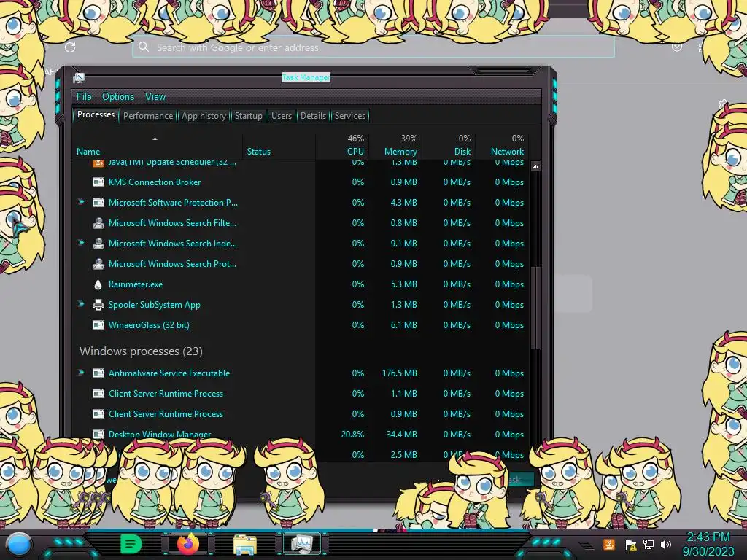
Task: Click icon of Client Server Runtime 0.9 MB
Action: point(98,414)
